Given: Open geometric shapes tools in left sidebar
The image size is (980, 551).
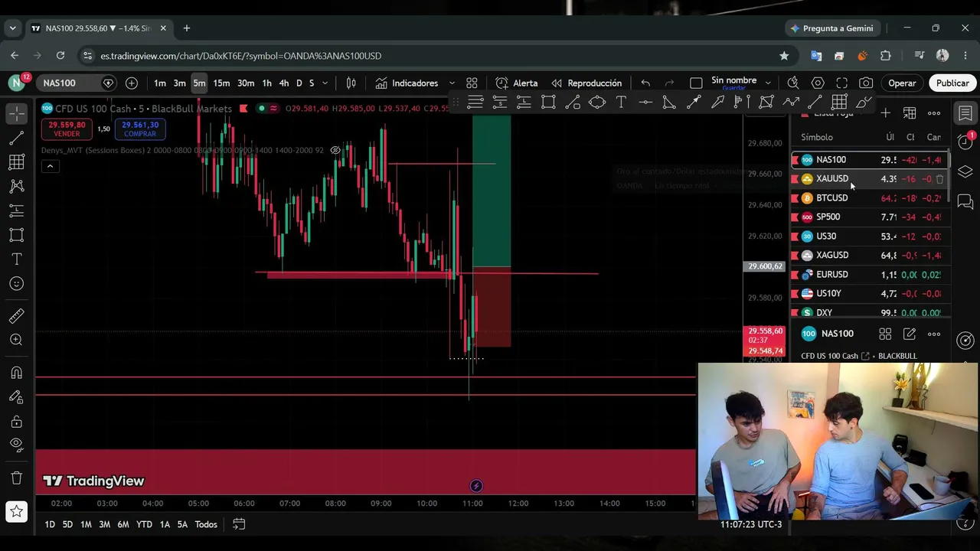Looking at the screenshot, I should pos(16,235).
